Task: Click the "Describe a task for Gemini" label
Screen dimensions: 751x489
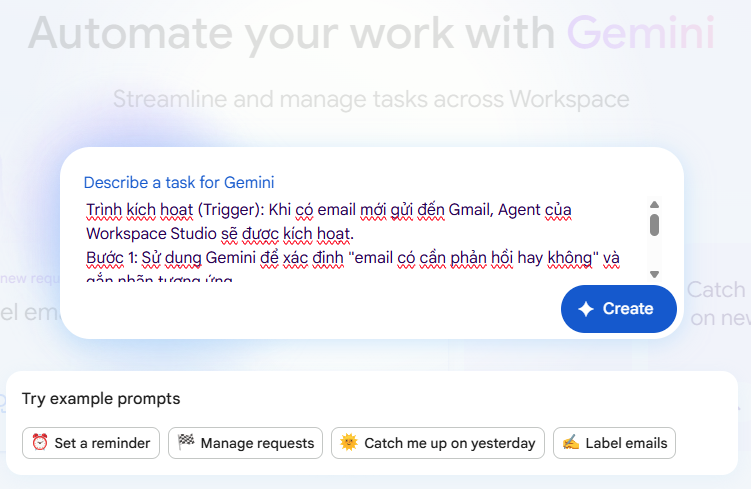Action: [179, 182]
